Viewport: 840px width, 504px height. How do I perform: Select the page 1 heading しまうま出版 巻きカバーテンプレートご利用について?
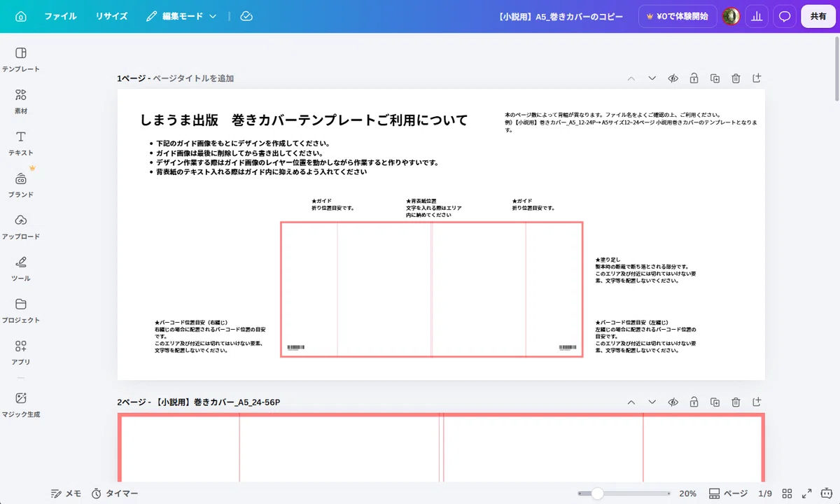pyautogui.click(x=304, y=120)
